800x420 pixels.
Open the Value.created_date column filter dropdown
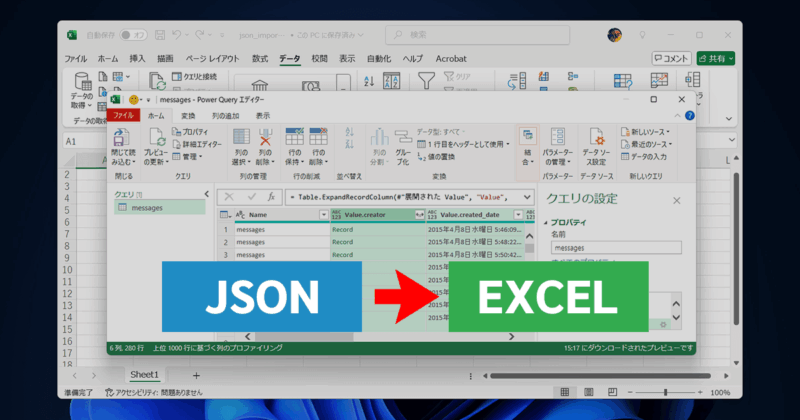[518, 215]
